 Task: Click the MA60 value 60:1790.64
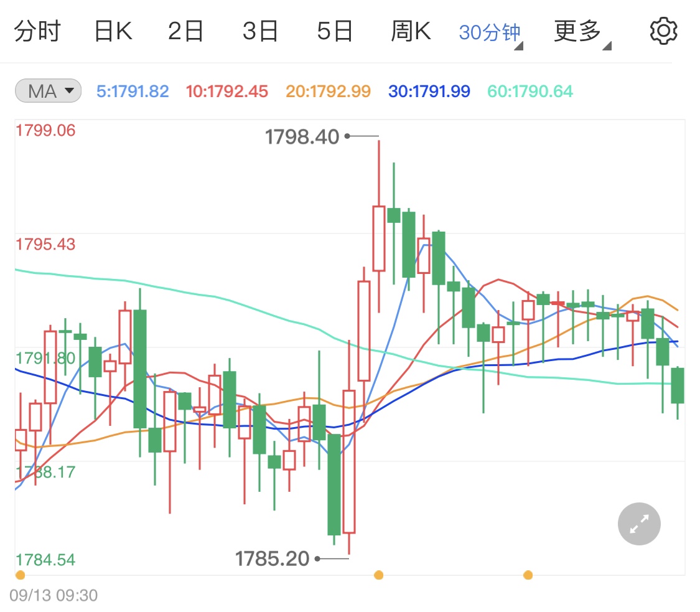(530, 92)
